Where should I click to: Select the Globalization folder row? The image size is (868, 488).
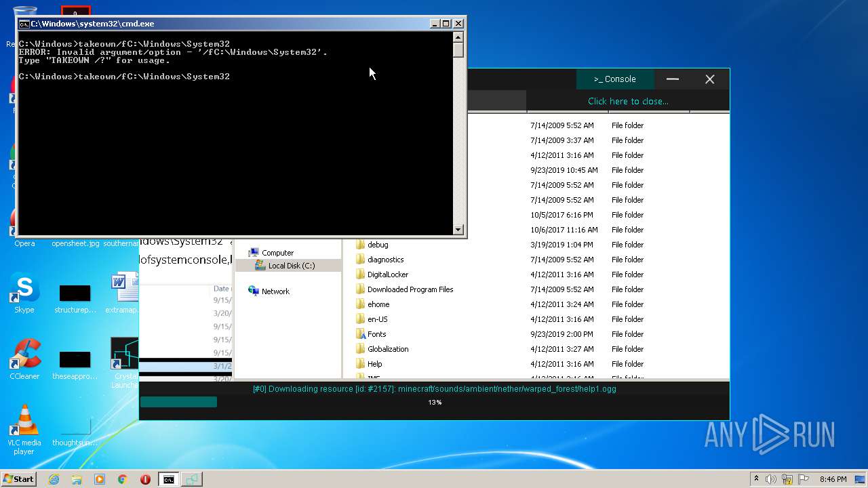click(x=388, y=349)
